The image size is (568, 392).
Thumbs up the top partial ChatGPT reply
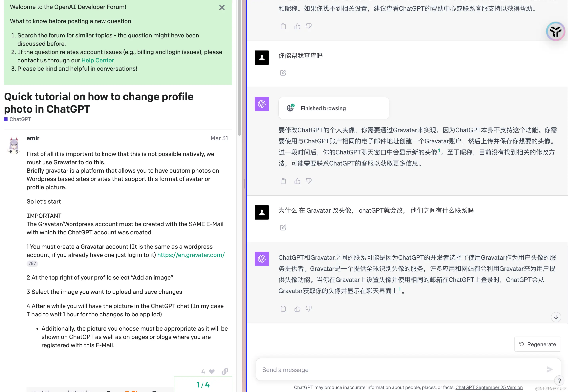pyautogui.click(x=297, y=26)
